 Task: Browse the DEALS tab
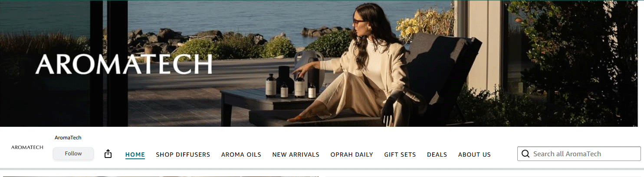point(437,154)
